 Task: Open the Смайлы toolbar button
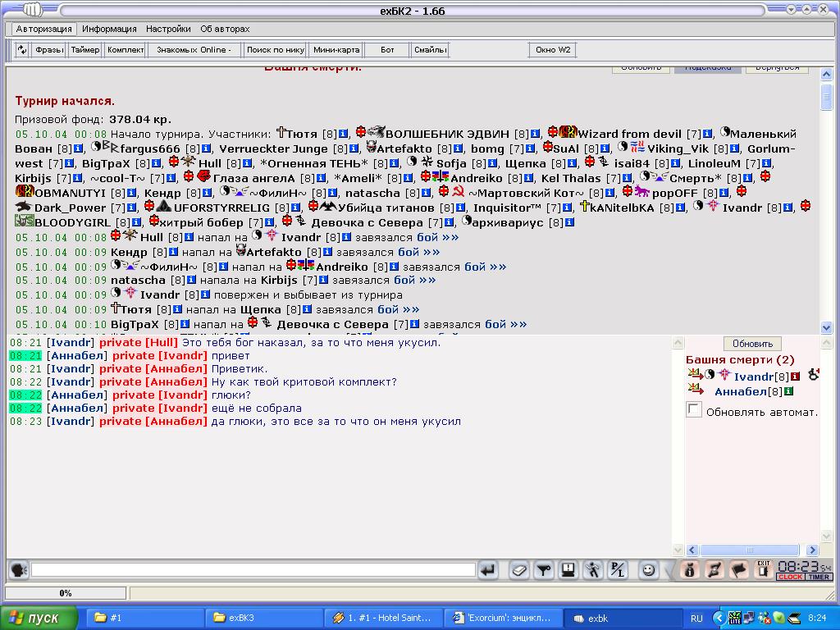(x=430, y=50)
